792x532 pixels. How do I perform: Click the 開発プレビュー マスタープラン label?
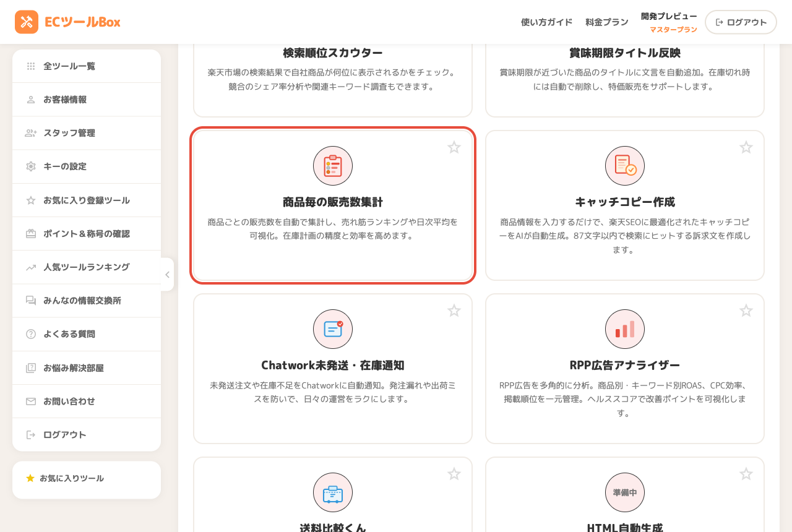(669, 22)
